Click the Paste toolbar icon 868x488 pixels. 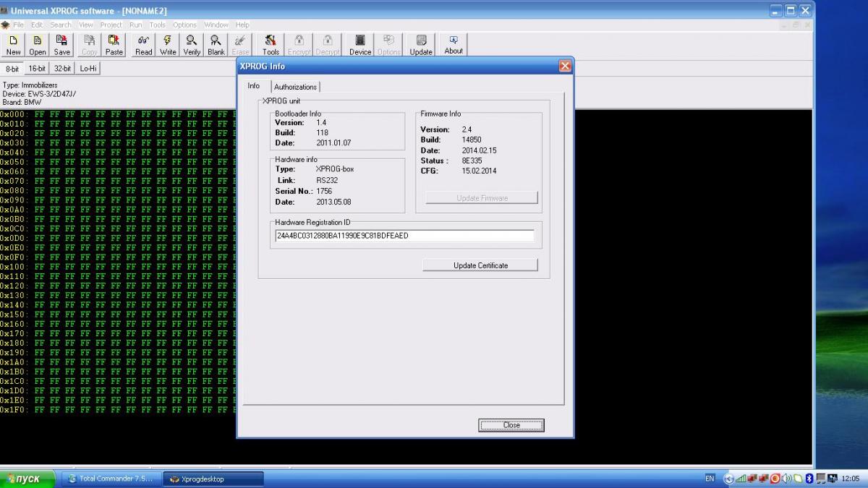114,45
